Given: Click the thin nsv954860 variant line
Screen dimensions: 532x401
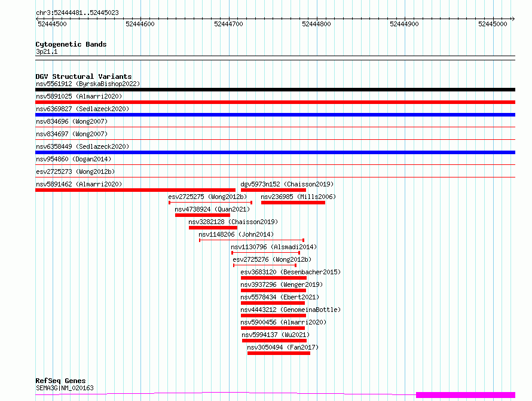Looking at the screenshot, I should [x=275, y=165].
